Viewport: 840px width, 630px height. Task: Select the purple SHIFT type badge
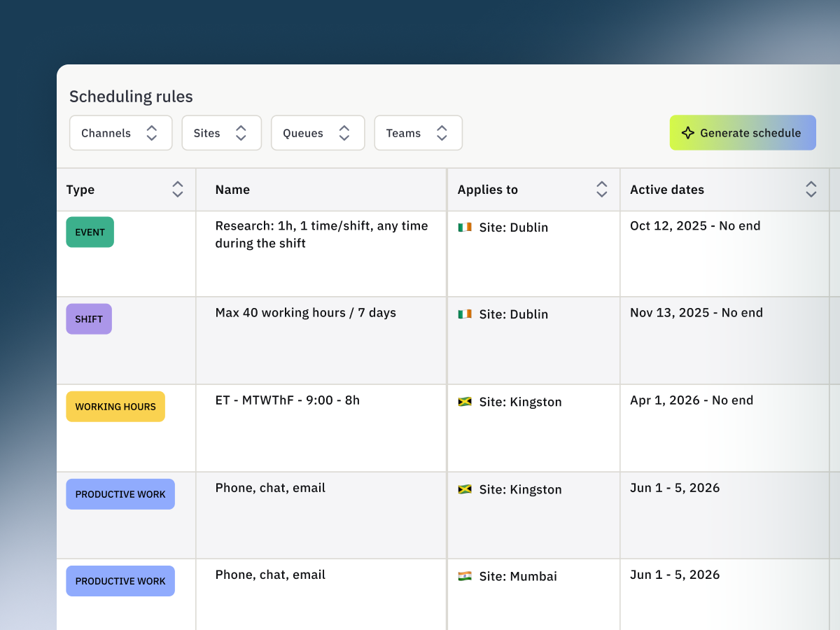pyautogui.click(x=89, y=319)
